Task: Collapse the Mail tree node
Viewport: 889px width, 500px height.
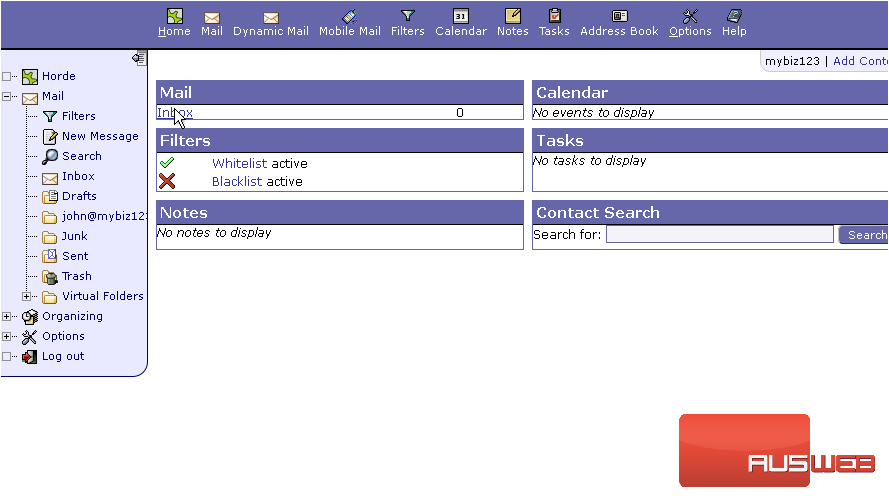Action: 7,97
